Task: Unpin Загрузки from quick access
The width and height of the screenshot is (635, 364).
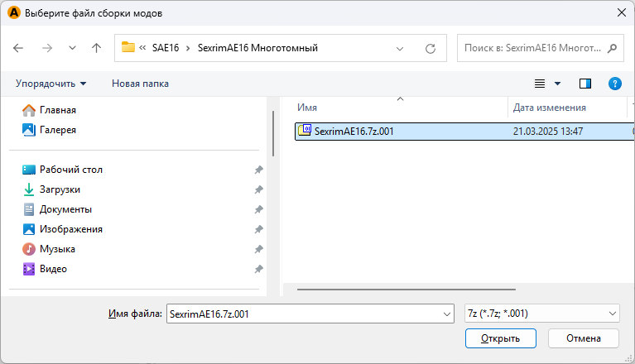Action: [x=258, y=189]
